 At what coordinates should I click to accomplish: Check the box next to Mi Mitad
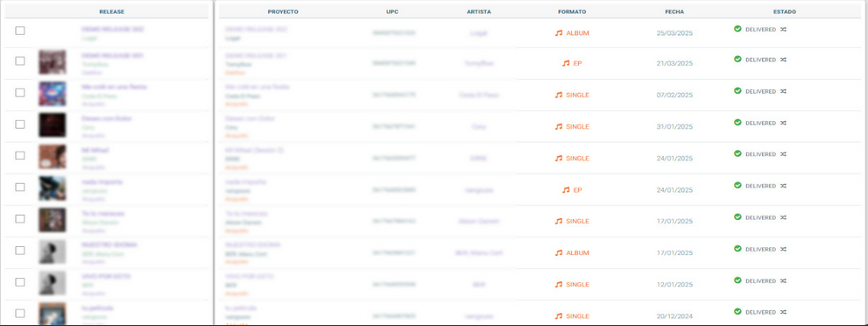[20, 155]
